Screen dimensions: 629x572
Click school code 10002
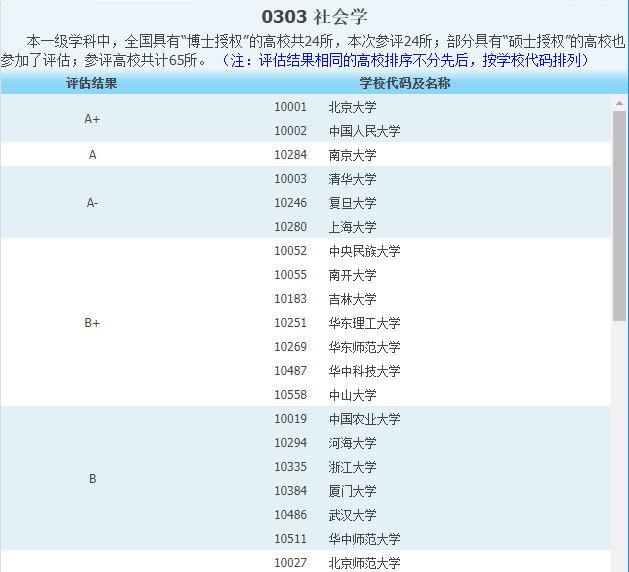pyautogui.click(x=290, y=131)
